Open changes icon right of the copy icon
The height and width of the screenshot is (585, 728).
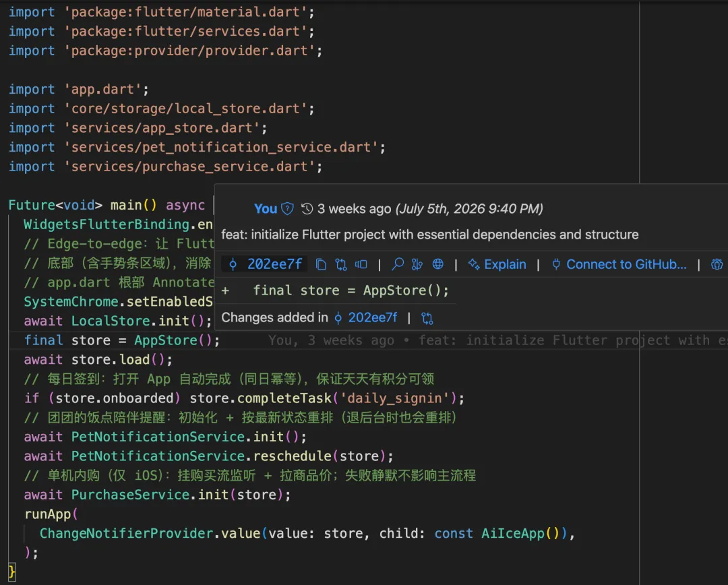(x=341, y=264)
